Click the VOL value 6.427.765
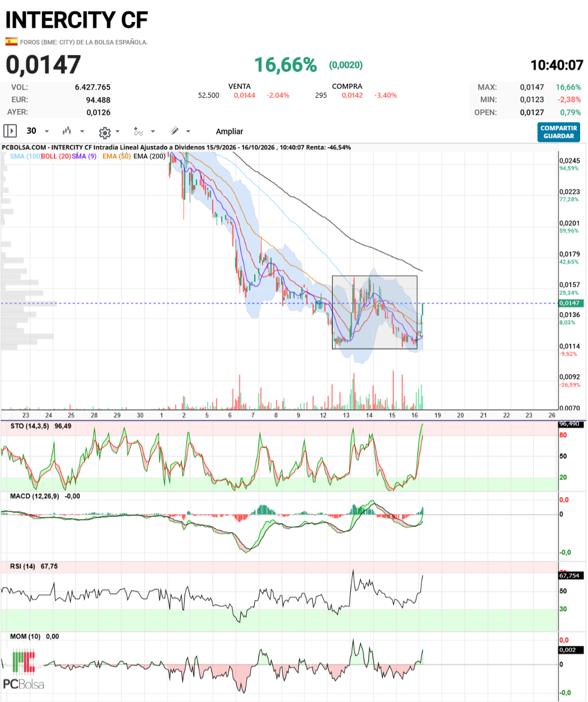Image resolution: width=588 pixels, height=702 pixels. (x=93, y=87)
